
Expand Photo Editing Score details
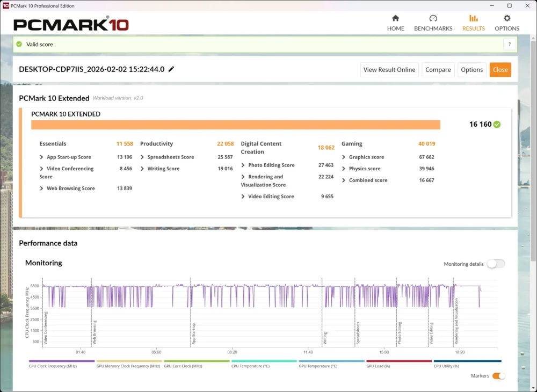[x=243, y=165]
